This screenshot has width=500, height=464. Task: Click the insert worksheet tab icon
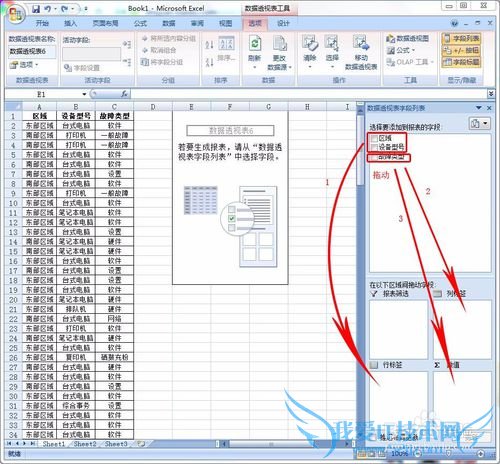coord(141,444)
